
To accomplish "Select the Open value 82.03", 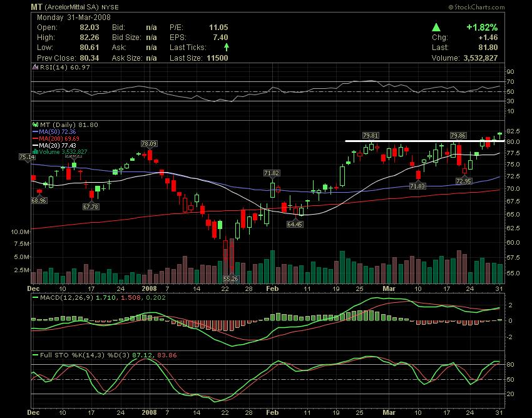I will (90, 28).
